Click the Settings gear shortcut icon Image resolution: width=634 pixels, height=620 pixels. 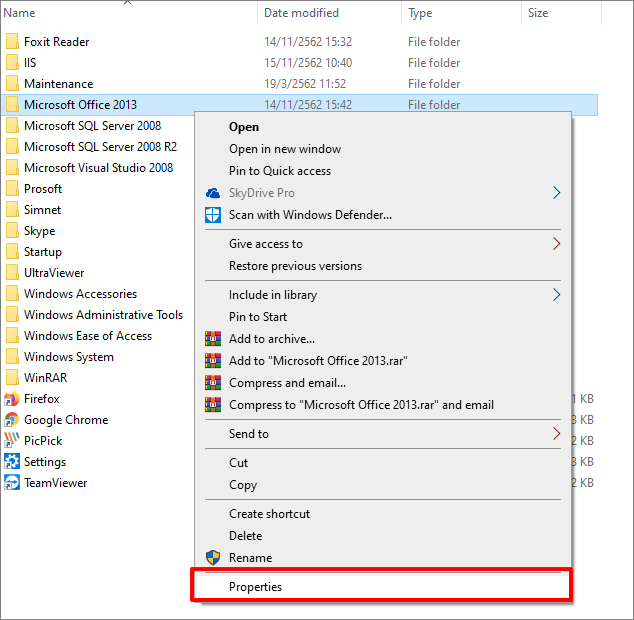coord(12,462)
